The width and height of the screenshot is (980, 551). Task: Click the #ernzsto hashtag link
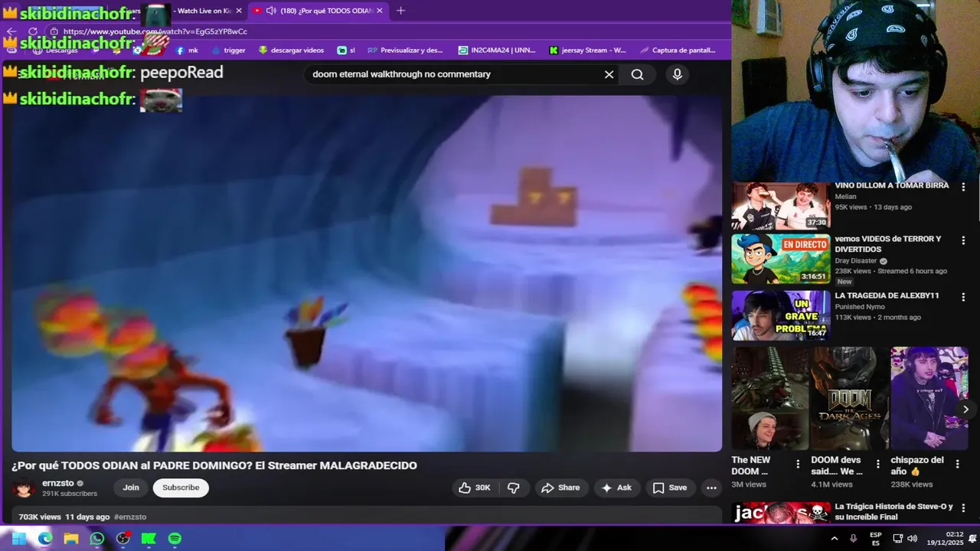pyautogui.click(x=130, y=517)
